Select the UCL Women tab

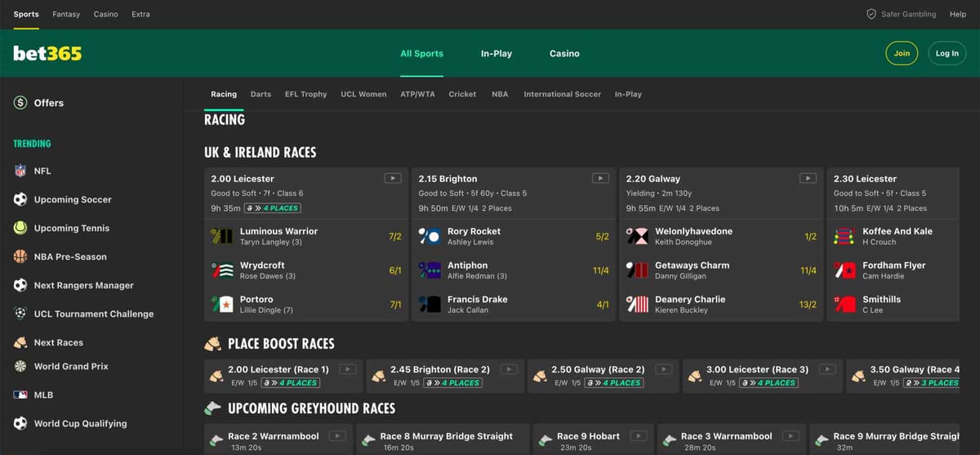[363, 94]
